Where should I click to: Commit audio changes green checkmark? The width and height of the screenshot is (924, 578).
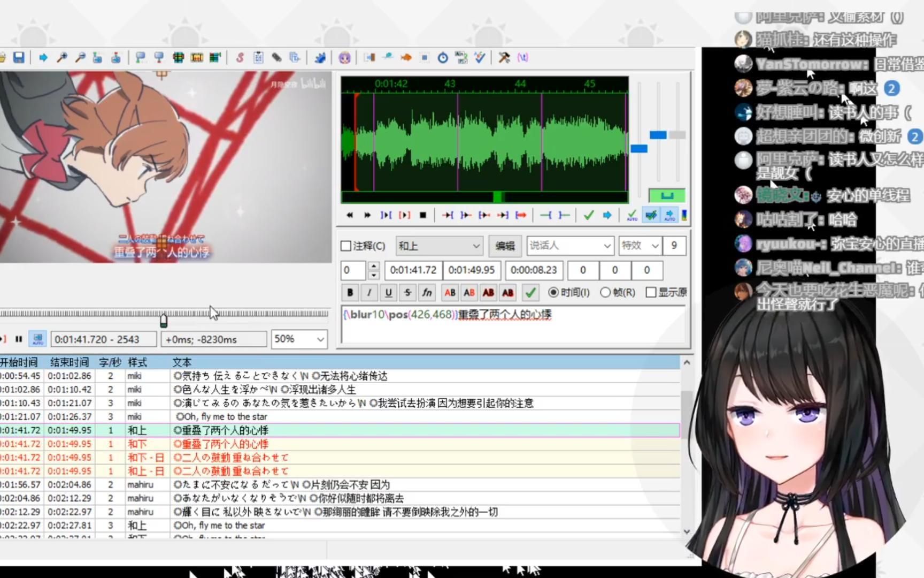coord(589,215)
